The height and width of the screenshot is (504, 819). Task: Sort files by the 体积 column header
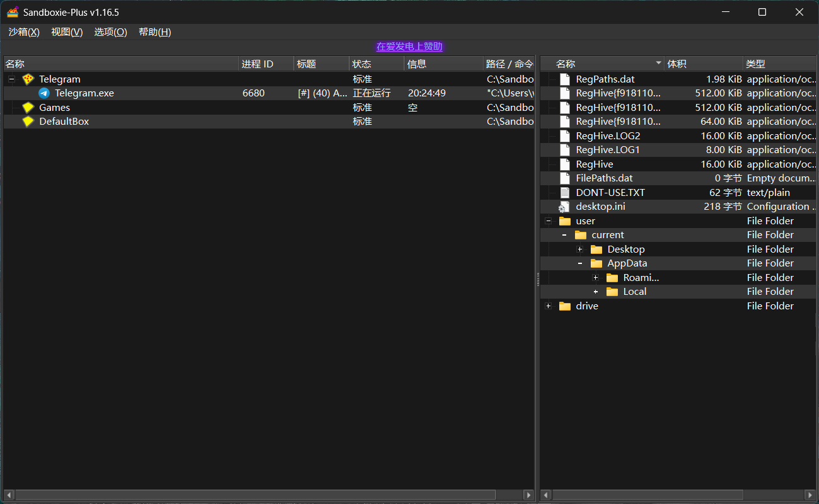click(702, 64)
